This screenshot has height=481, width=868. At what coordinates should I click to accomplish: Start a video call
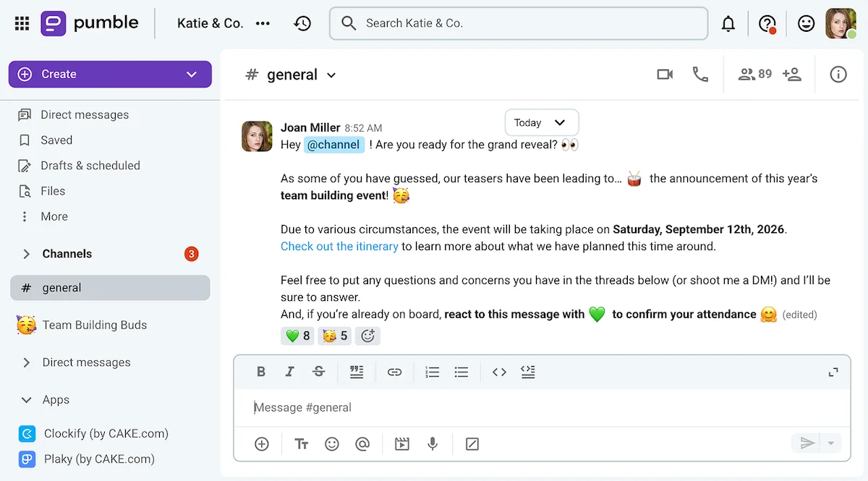(x=665, y=75)
